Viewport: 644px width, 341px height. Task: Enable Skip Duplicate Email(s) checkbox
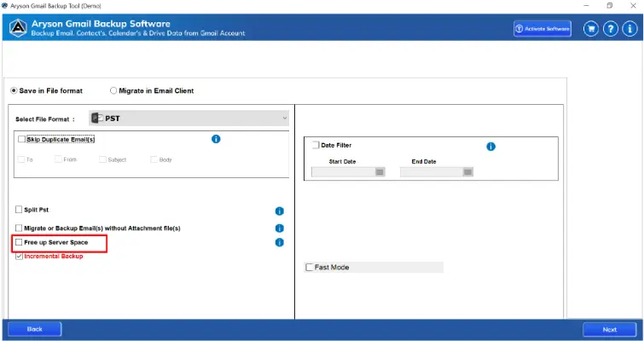tap(21, 140)
